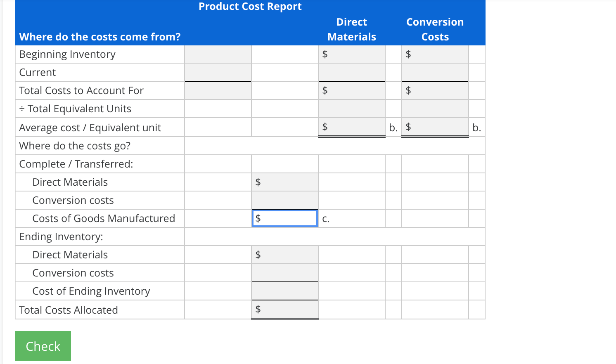Image resolution: width=616 pixels, height=364 pixels.
Task: Click Ending Inventory Conversion costs amount field
Action: coord(285,273)
